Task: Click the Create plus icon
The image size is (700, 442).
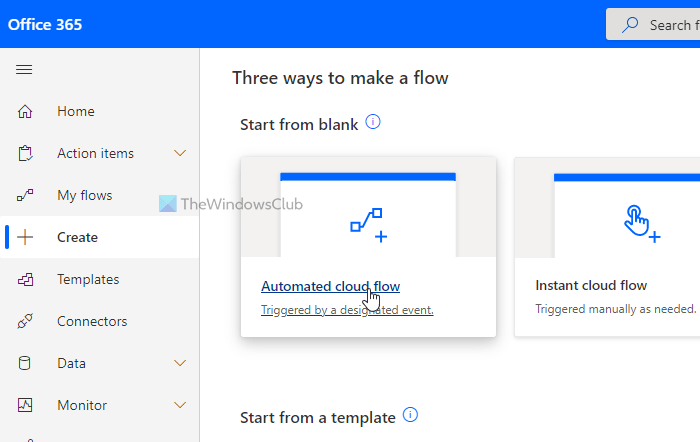Action: [26, 237]
